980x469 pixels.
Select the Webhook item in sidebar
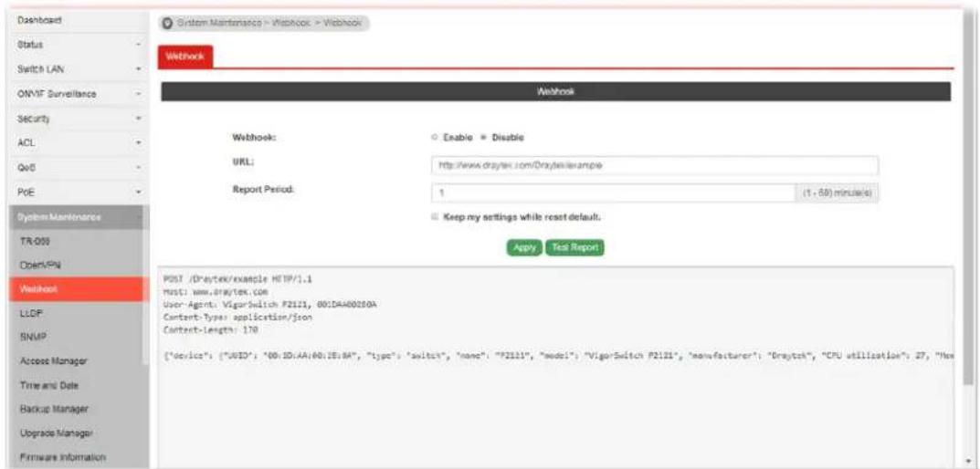coord(79,289)
